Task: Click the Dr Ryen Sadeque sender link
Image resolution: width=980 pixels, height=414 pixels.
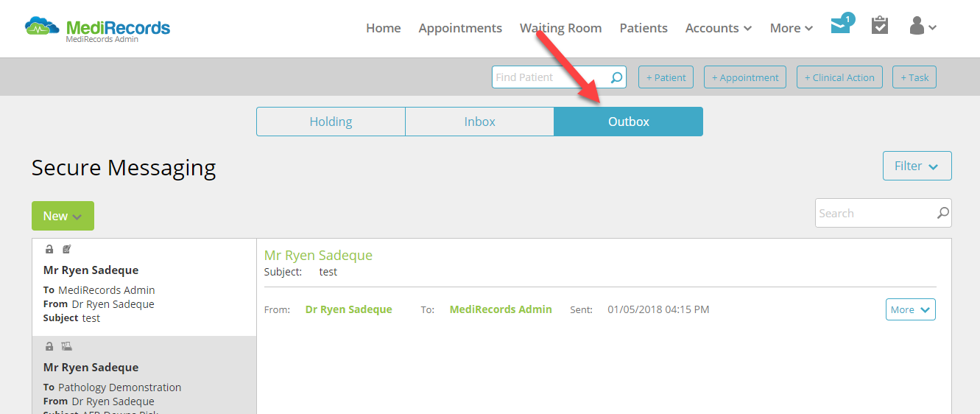Action: pyautogui.click(x=348, y=309)
